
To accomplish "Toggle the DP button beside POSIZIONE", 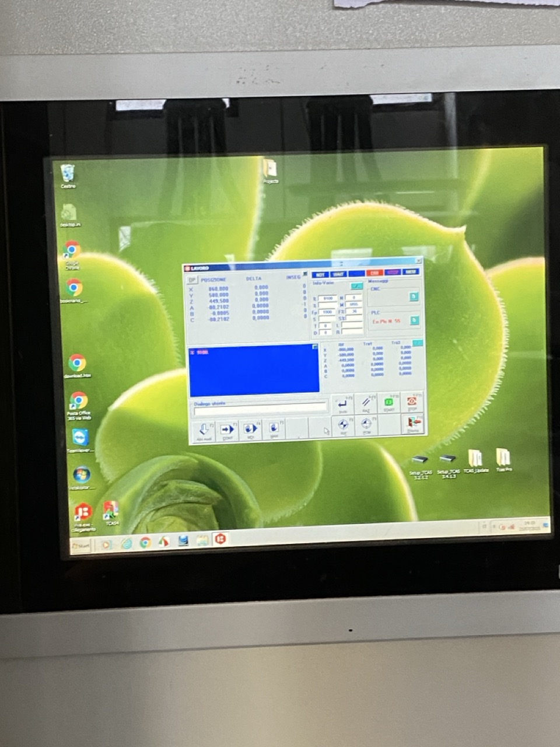I will tap(191, 280).
